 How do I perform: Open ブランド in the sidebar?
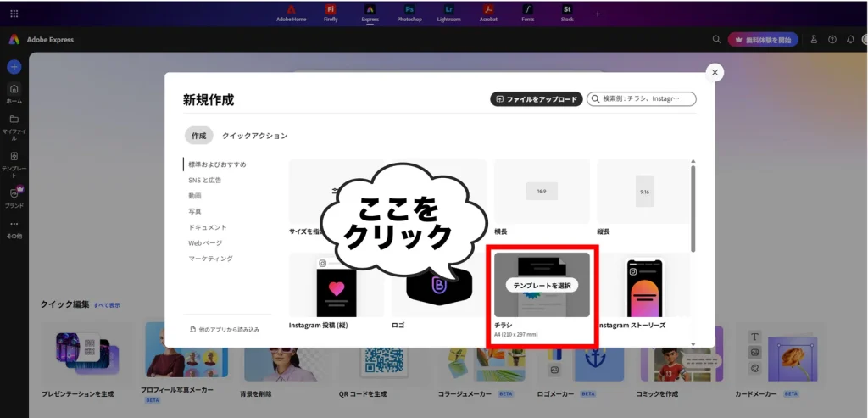14,197
